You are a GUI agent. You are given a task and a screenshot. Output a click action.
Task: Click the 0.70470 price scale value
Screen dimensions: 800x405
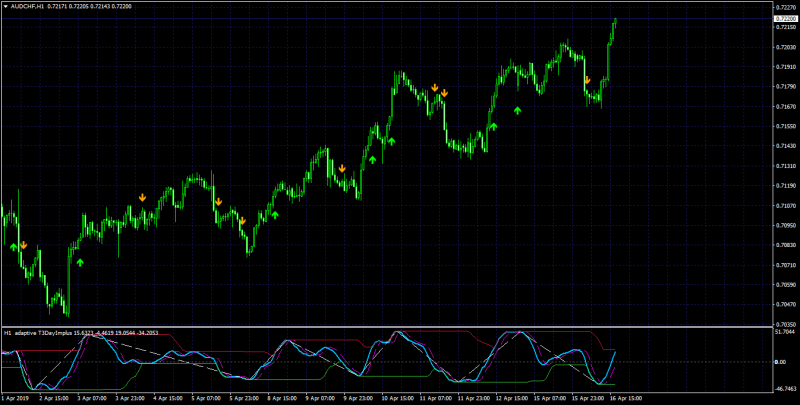(786, 305)
